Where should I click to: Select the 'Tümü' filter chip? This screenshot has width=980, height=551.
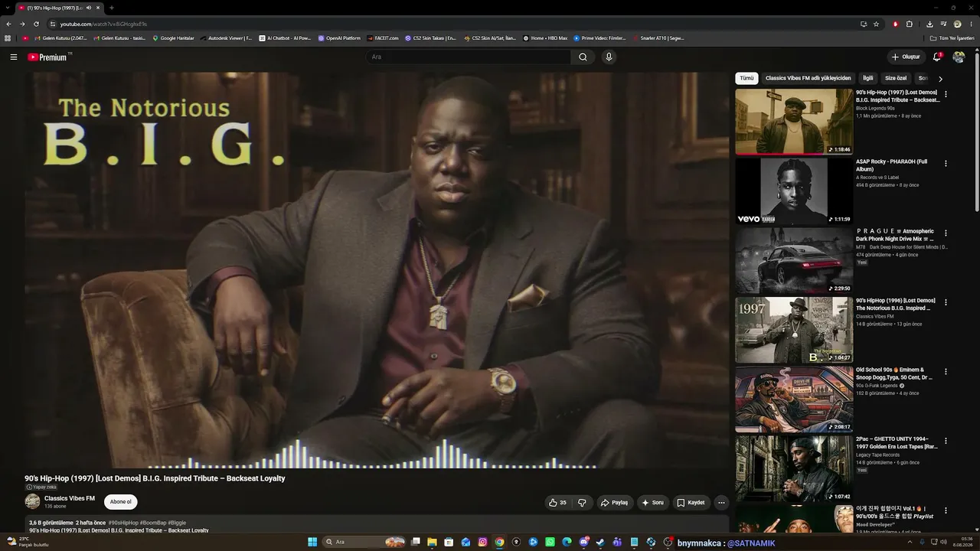point(746,78)
